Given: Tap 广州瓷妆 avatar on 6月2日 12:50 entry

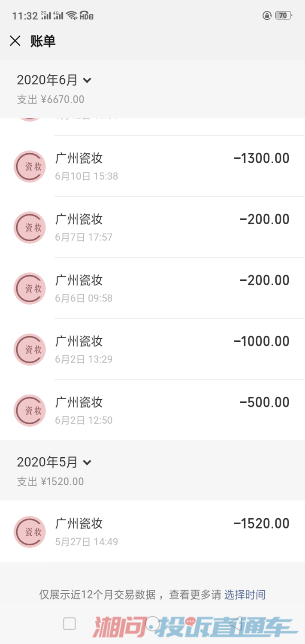Looking at the screenshot, I should point(30,410).
